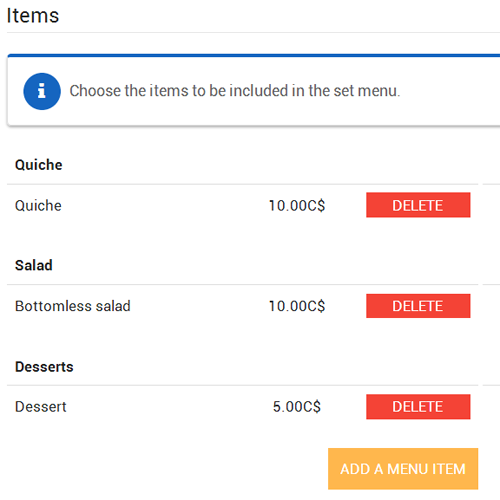500x500 pixels.
Task: Select the Desserts category heading
Action: coord(44,367)
